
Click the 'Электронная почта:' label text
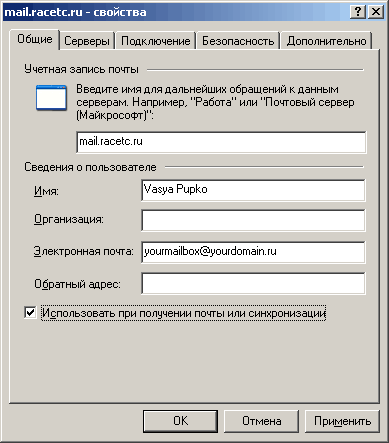pyautogui.click(x=83, y=251)
